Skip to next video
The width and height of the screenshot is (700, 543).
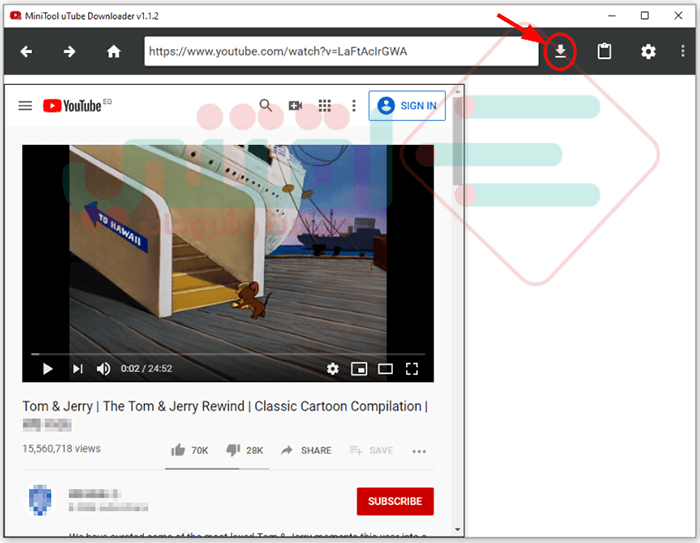pyautogui.click(x=78, y=369)
